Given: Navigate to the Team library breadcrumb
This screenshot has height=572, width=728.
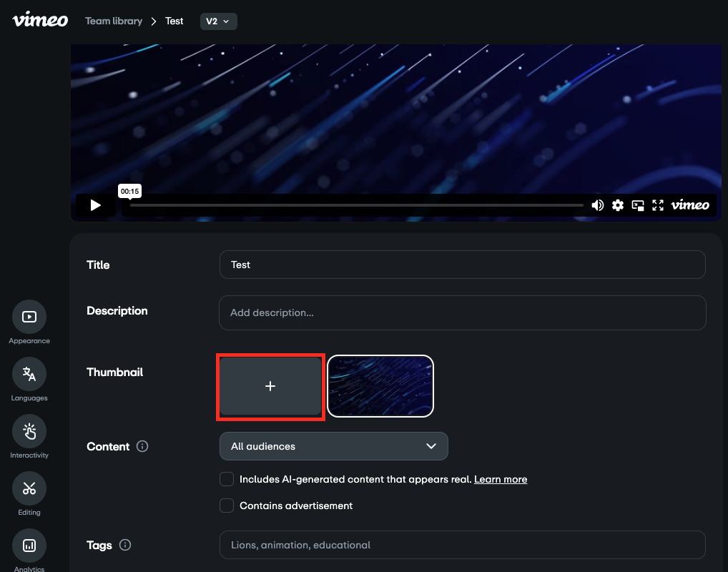Looking at the screenshot, I should coord(114,21).
